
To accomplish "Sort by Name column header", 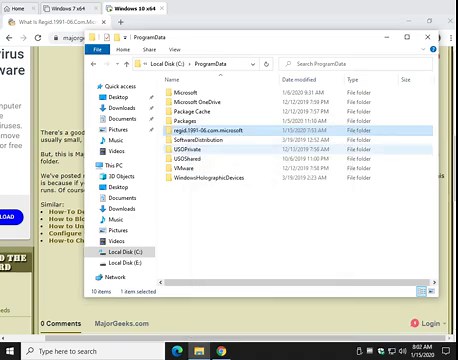I will click(x=172, y=80).
